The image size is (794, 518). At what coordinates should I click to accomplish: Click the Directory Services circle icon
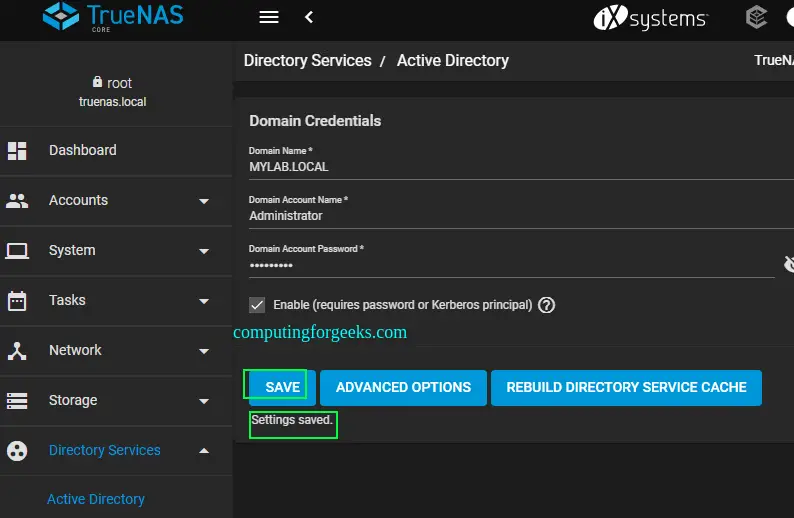click(x=17, y=451)
